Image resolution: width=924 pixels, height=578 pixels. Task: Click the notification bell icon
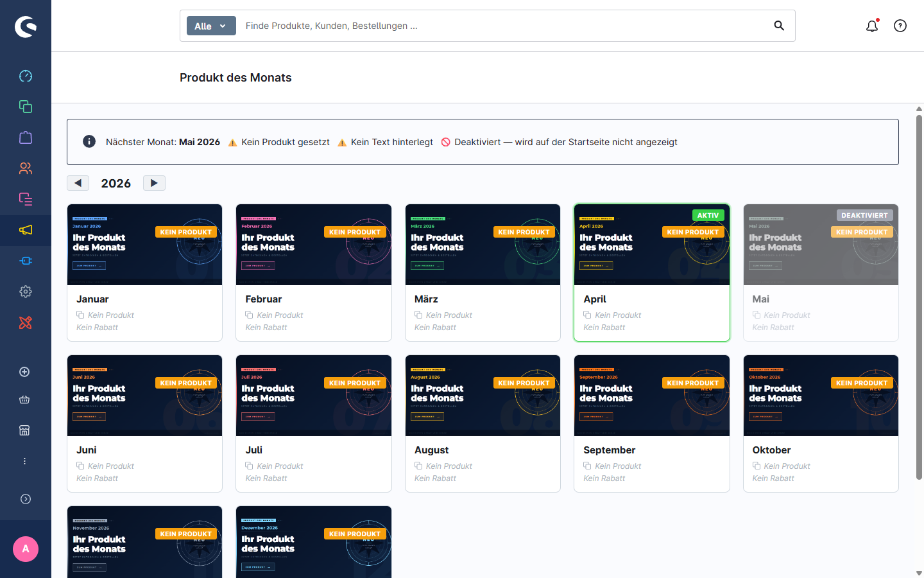click(872, 26)
